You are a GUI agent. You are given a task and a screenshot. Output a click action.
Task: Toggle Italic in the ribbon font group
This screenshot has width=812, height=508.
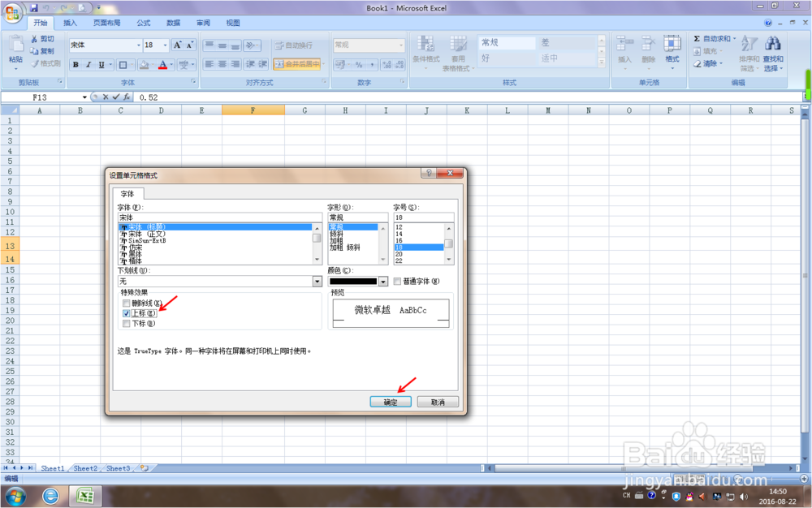coord(89,65)
